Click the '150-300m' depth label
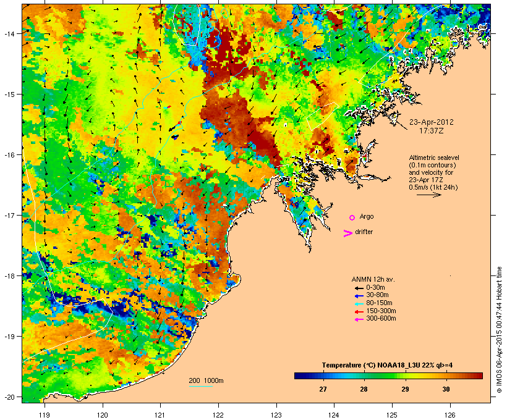This screenshot has height=420, width=507. [x=381, y=311]
